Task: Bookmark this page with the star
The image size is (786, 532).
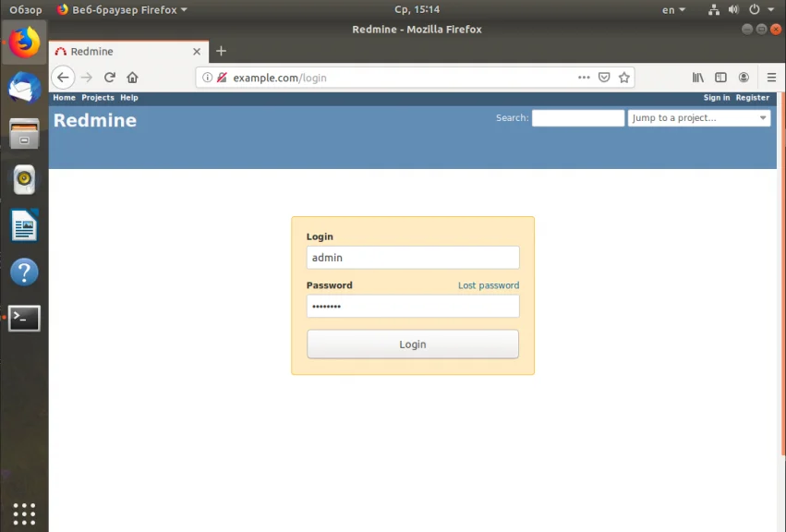Action: tap(624, 78)
